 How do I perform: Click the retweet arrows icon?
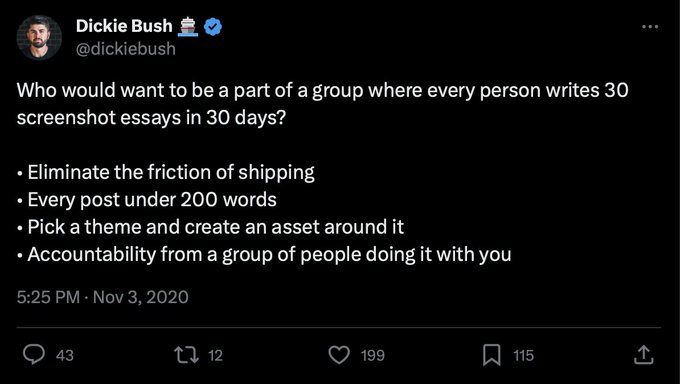(x=186, y=355)
